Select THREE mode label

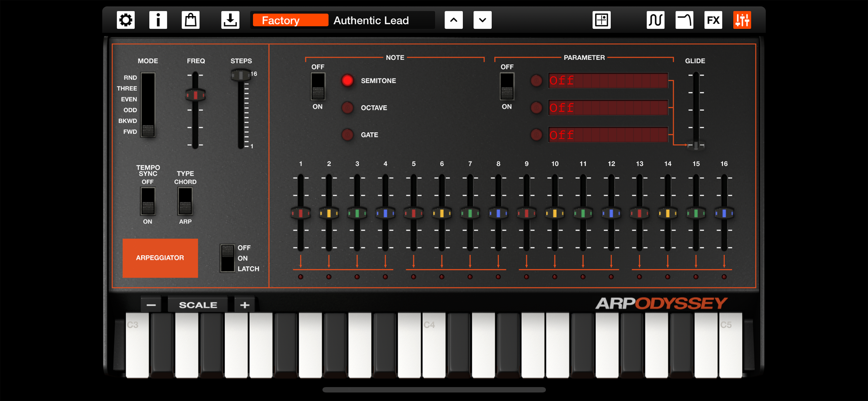(127, 88)
